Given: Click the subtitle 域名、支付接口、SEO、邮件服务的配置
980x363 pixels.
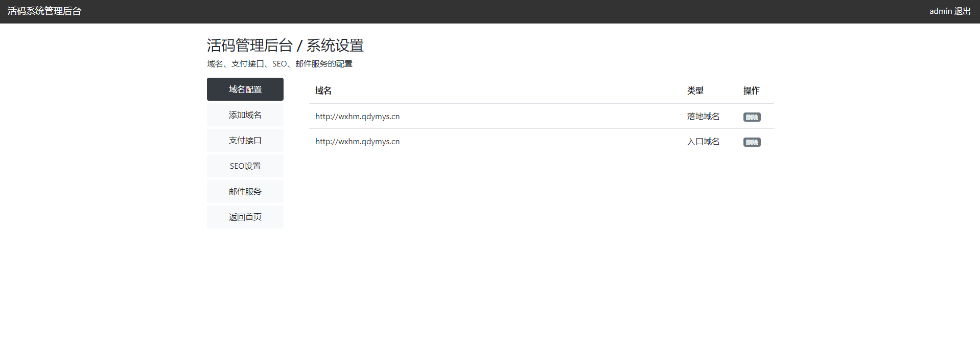Looking at the screenshot, I should (279, 64).
